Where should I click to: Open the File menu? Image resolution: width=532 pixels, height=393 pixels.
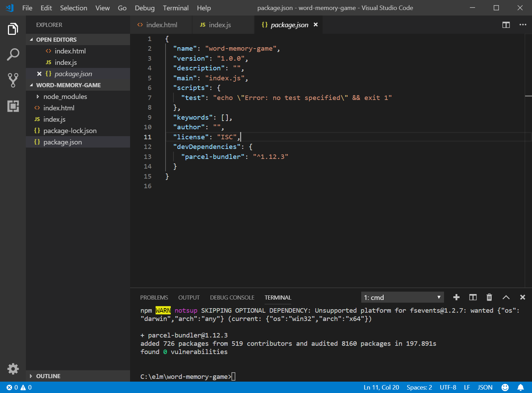tap(27, 8)
